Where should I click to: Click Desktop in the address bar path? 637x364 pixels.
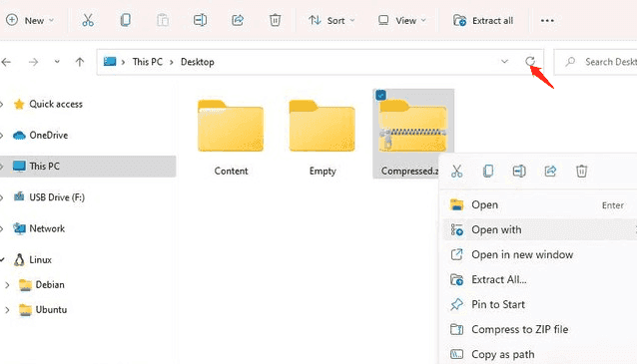point(198,62)
